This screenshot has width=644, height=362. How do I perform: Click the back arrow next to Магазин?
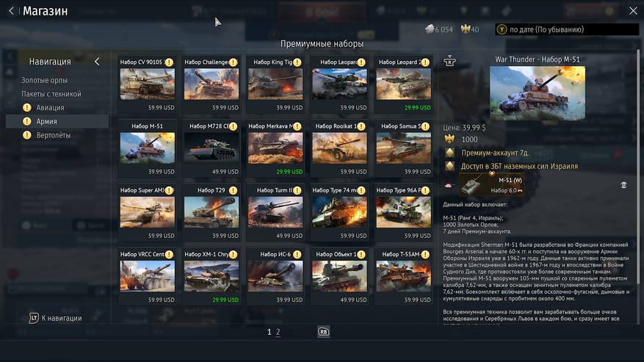[11, 11]
